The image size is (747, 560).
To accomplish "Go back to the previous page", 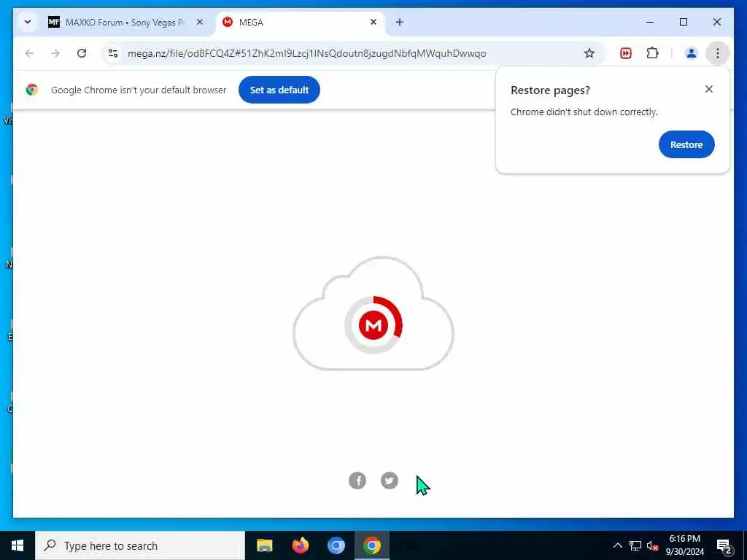I will pyautogui.click(x=29, y=53).
